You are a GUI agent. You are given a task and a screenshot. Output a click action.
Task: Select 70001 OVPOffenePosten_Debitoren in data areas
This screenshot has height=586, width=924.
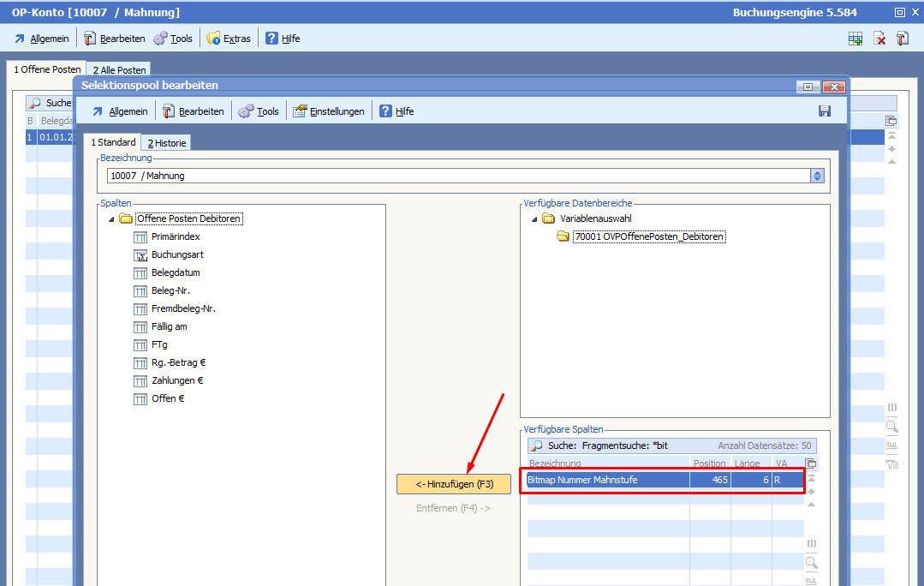[x=649, y=237]
